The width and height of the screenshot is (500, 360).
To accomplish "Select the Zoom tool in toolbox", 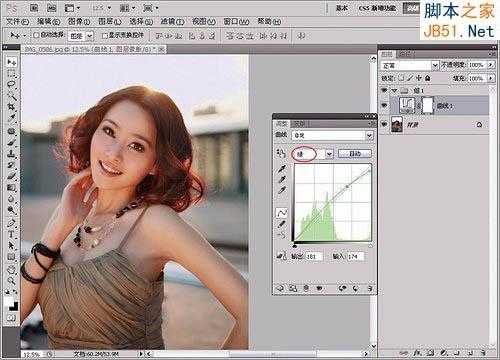I will tap(12, 280).
